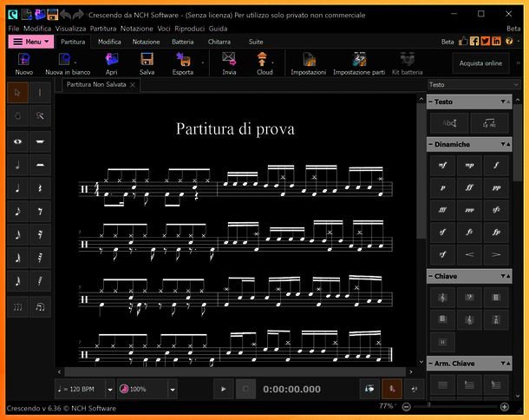The height and width of the screenshot is (420, 529).
Task: Toggle the eighth note tool
Action: tap(17, 212)
